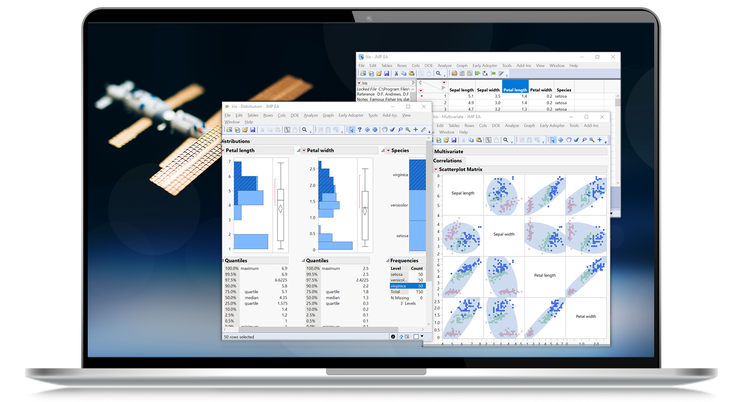This screenshot has height=402, width=750.
Task: Click '50 rows selected' status text
Action: click(239, 337)
